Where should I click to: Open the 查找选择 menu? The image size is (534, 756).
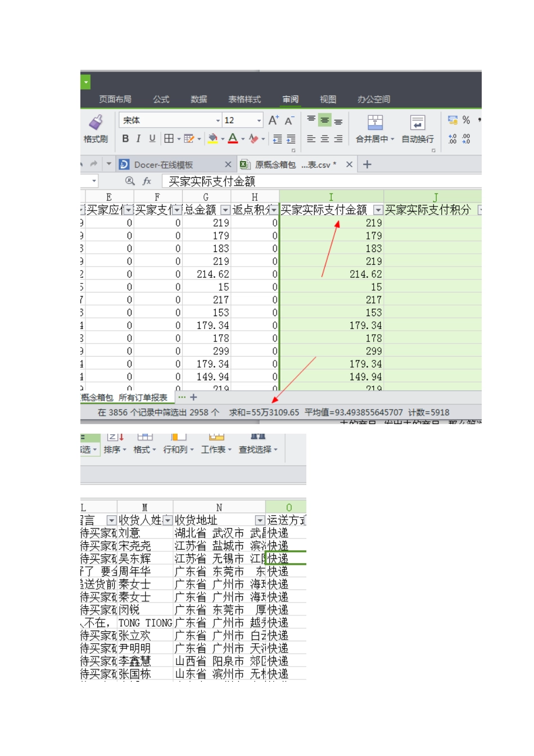click(x=258, y=449)
